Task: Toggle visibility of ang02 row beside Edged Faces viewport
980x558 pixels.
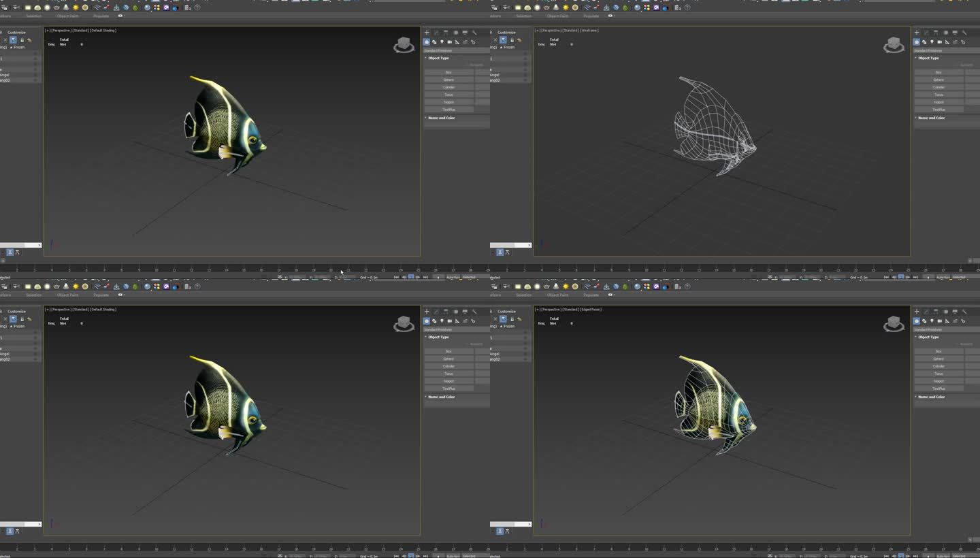Action: 525,359
